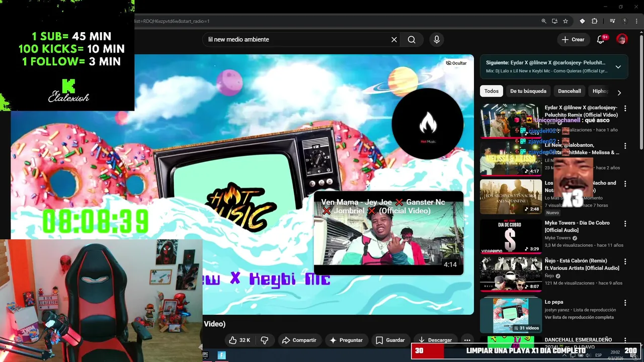The height and width of the screenshot is (362, 644).
Task: Like the video with thumbs up
Action: (239, 340)
